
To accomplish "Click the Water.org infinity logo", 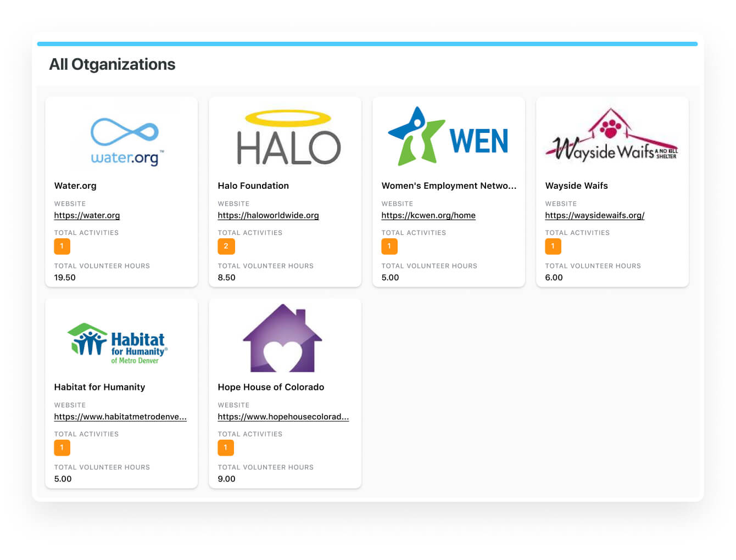I will [125, 141].
